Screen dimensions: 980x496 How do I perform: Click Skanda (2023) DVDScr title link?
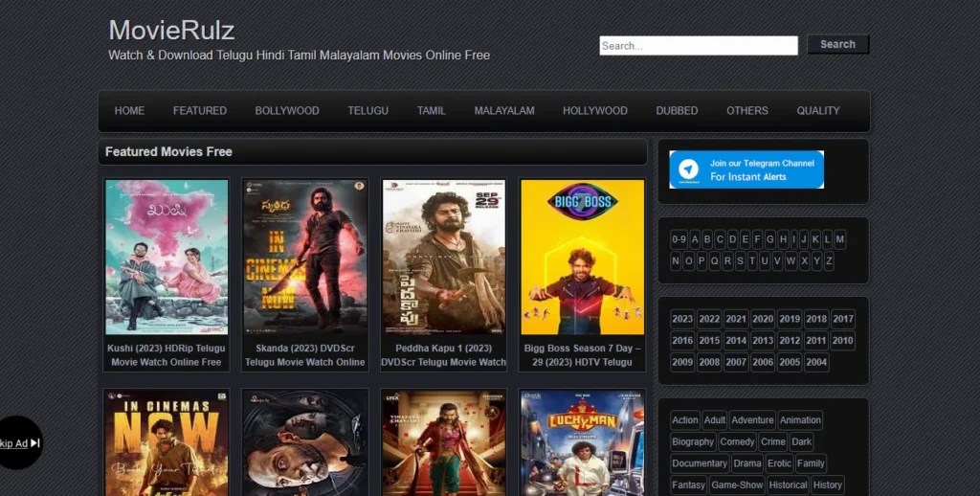pos(305,354)
